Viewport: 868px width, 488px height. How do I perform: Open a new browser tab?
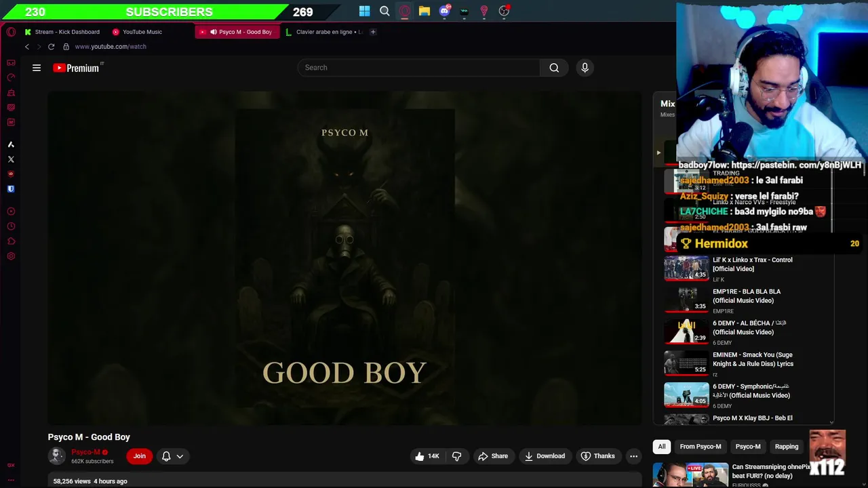coord(373,32)
